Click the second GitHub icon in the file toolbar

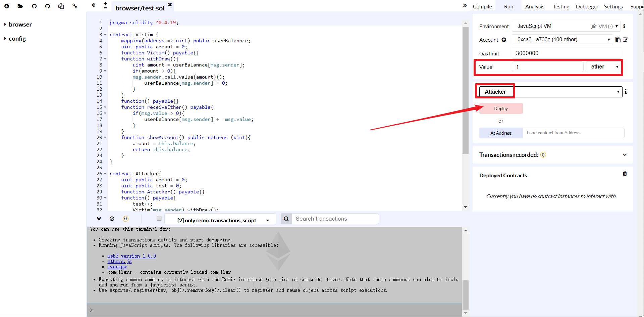48,6
